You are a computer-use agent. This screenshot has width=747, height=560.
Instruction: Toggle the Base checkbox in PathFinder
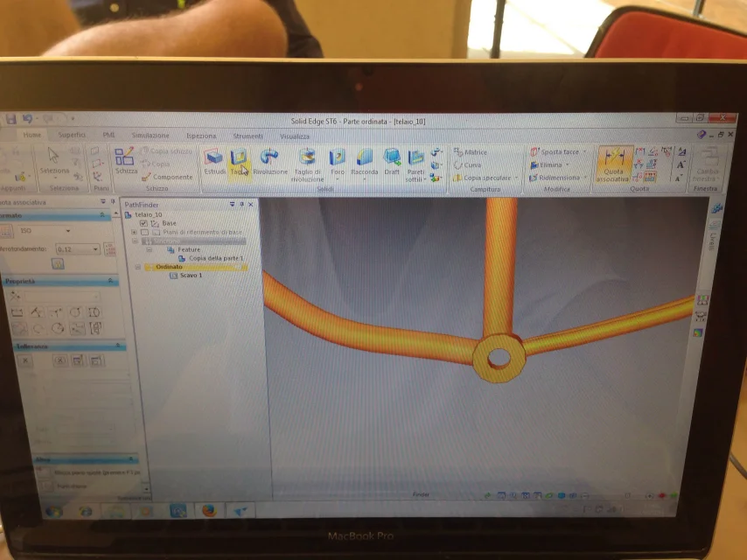coord(144,223)
